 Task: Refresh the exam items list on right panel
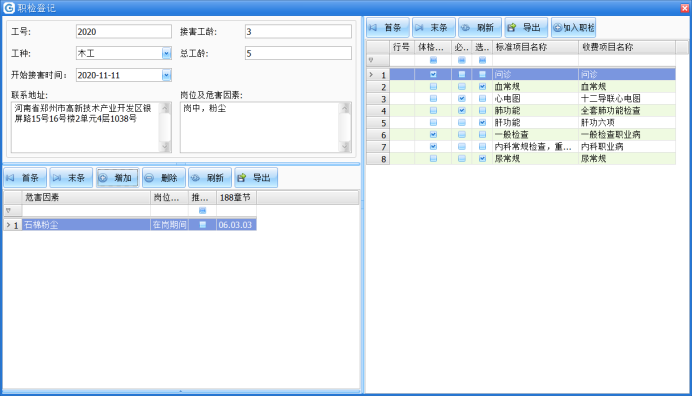[x=480, y=28]
